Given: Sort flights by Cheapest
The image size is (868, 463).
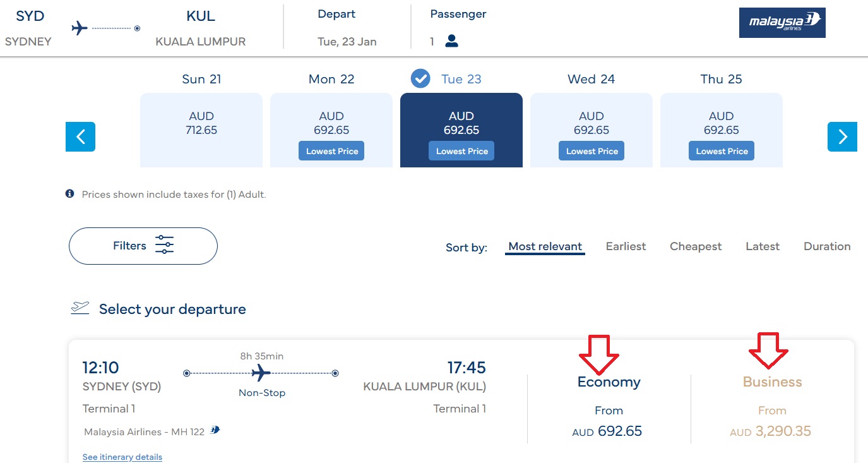Looking at the screenshot, I should (696, 246).
